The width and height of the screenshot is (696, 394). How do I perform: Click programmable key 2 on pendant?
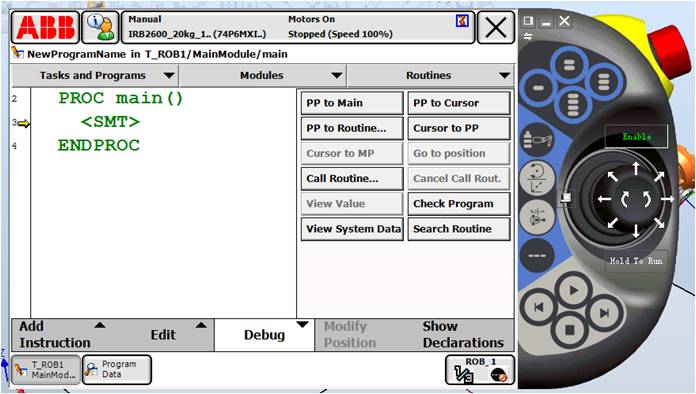569,66
